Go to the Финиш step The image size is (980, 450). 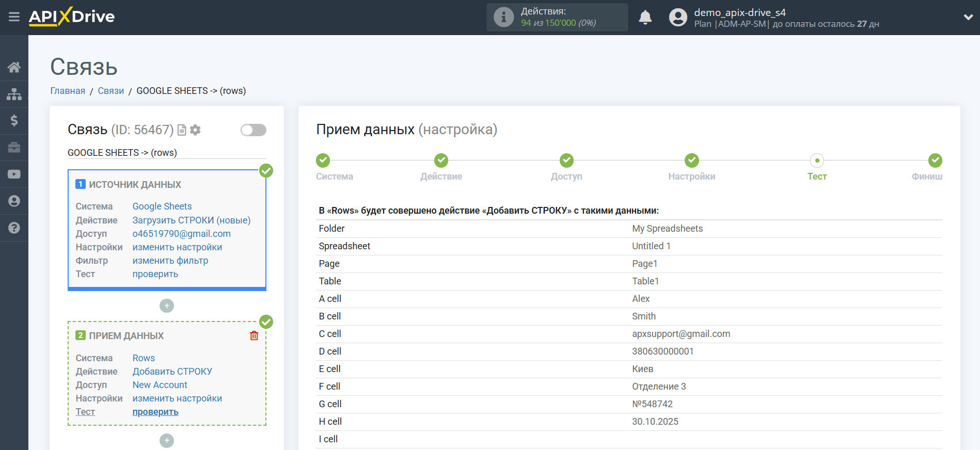pos(935,160)
